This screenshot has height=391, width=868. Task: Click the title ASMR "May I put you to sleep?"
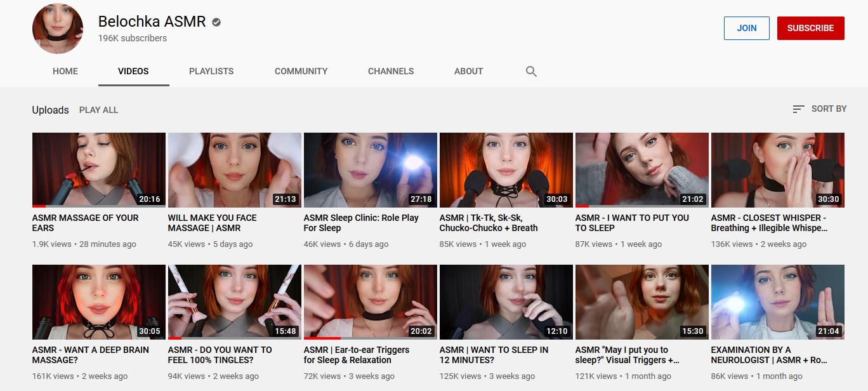[628, 355]
